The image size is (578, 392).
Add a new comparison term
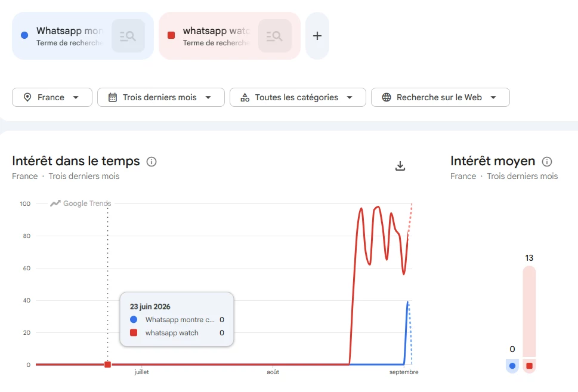[317, 36]
